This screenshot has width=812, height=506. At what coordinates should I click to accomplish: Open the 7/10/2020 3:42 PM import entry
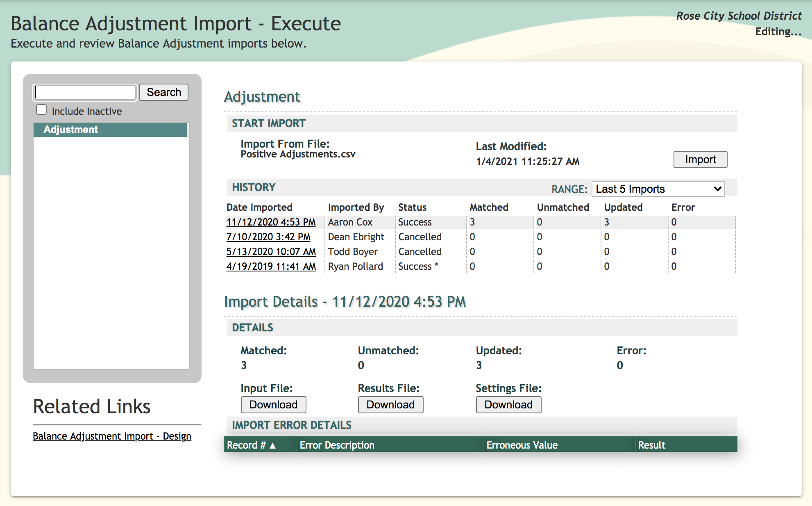click(268, 237)
